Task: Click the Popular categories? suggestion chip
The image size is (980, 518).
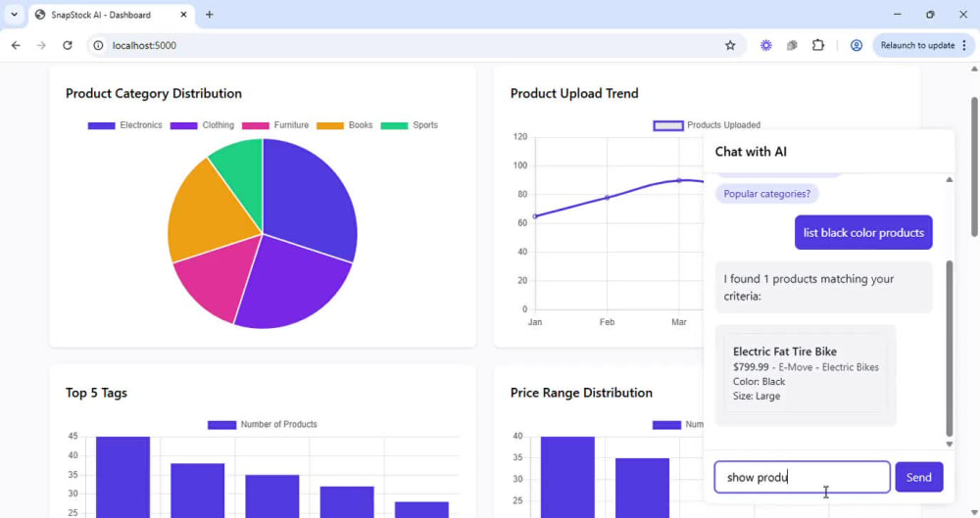Action: click(767, 194)
